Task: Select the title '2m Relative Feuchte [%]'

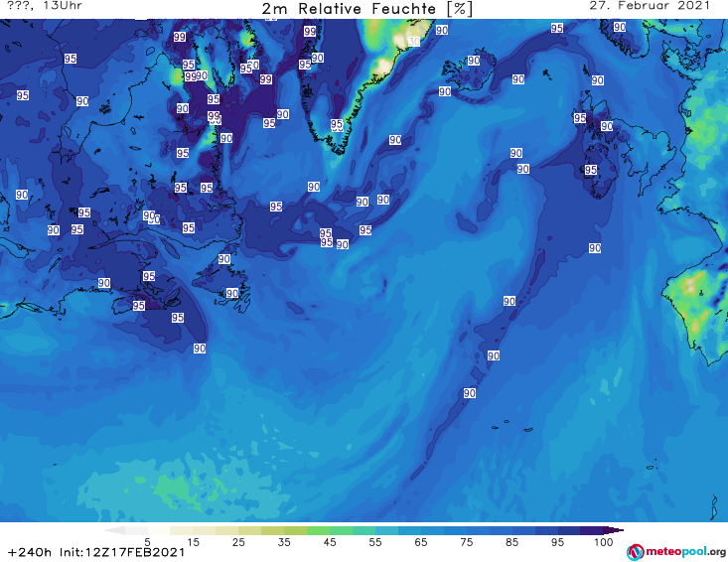Action: coord(367,9)
